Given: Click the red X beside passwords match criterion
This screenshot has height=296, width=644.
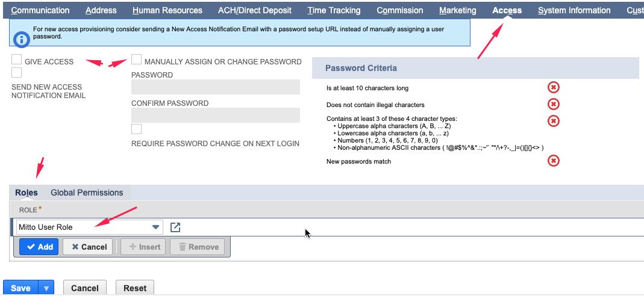Looking at the screenshot, I should [x=553, y=161].
